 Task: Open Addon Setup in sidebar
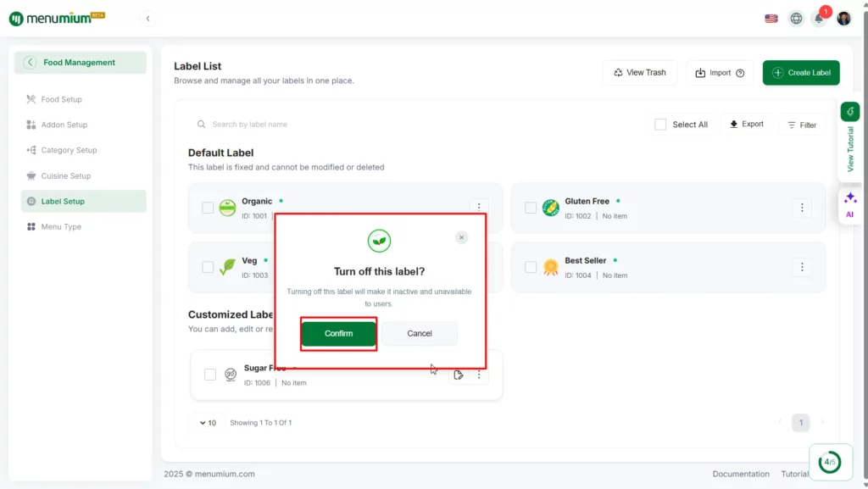coord(64,125)
